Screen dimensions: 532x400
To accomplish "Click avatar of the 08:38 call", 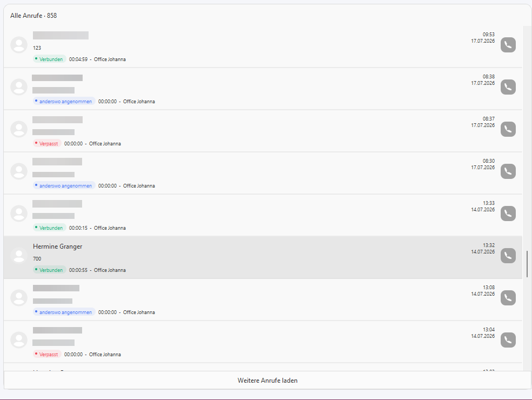I will [x=19, y=87].
